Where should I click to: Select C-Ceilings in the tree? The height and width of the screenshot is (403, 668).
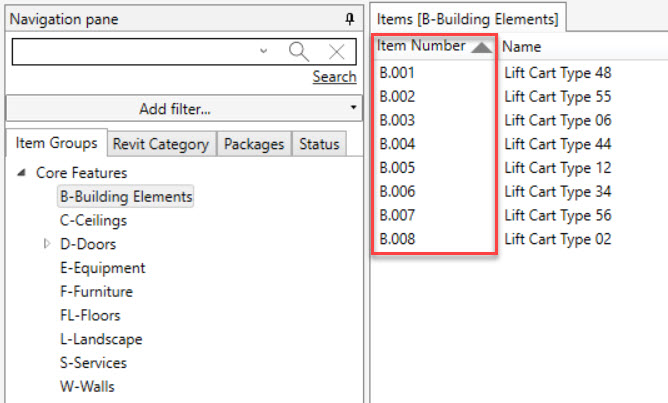93,220
